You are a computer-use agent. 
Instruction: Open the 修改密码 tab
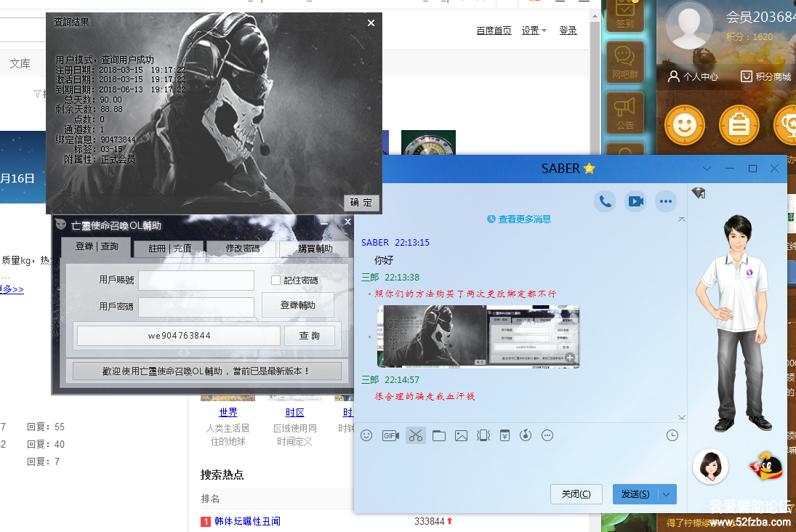pyautogui.click(x=243, y=249)
